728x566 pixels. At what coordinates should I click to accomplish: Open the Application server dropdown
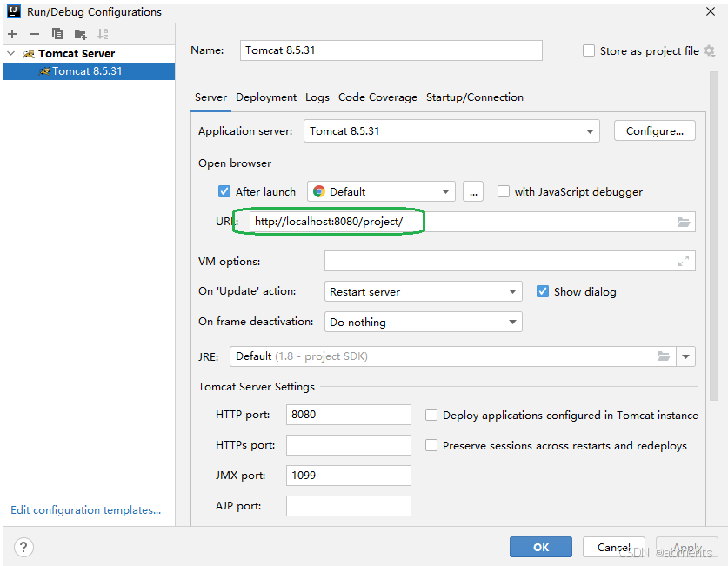[x=591, y=131]
